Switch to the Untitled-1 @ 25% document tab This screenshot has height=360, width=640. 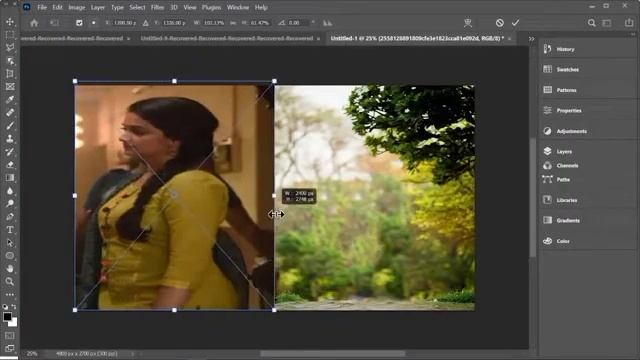[417, 38]
